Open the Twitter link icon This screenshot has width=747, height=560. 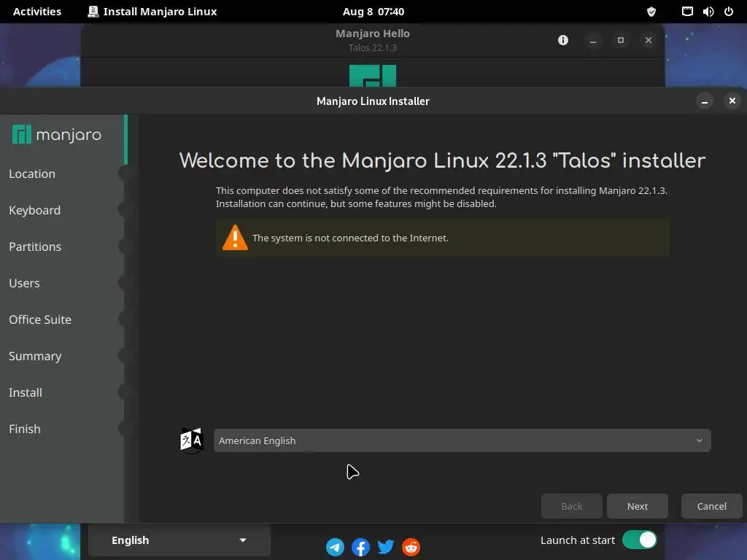point(385,547)
